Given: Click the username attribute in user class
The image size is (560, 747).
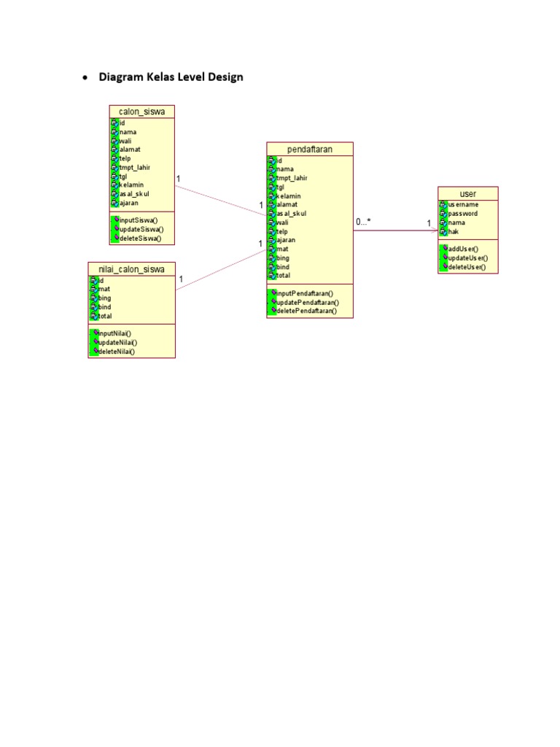Looking at the screenshot, I should (x=463, y=205).
